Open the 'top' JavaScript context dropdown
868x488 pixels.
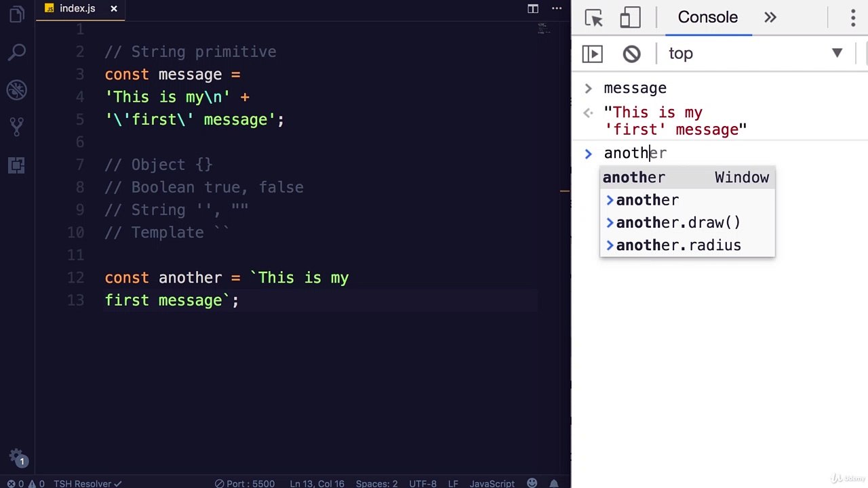tap(755, 54)
